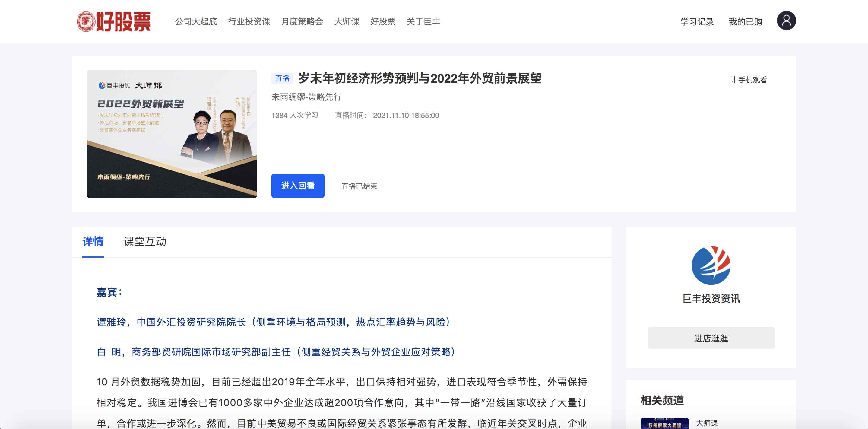Click the 直播 badge beside title
The image size is (868, 429).
coord(282,78)
